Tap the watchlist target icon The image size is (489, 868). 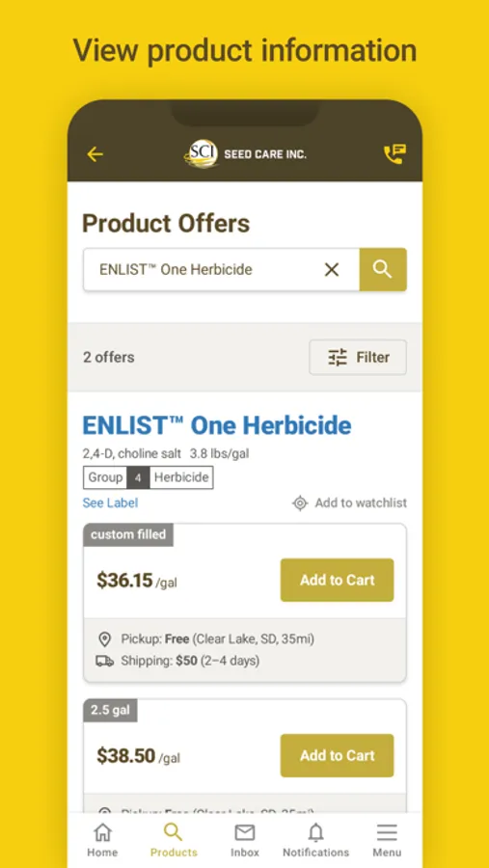click(300, 503)
